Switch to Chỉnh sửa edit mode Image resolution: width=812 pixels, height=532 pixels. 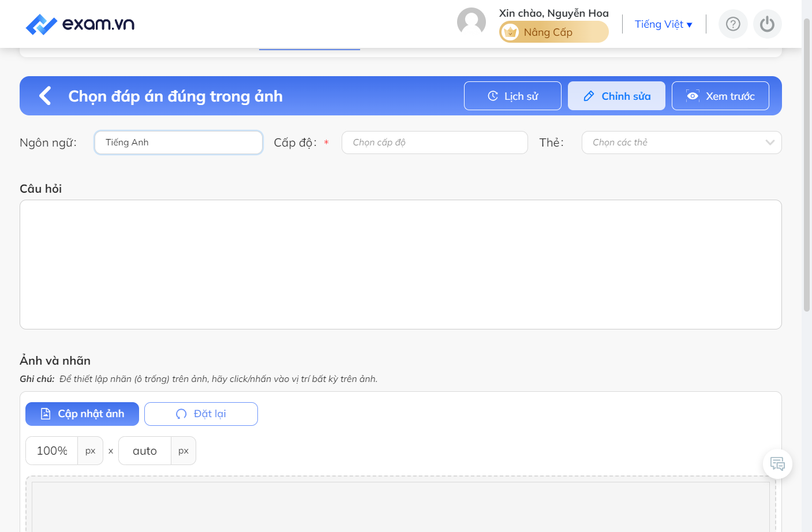click(x=616, y=96)
